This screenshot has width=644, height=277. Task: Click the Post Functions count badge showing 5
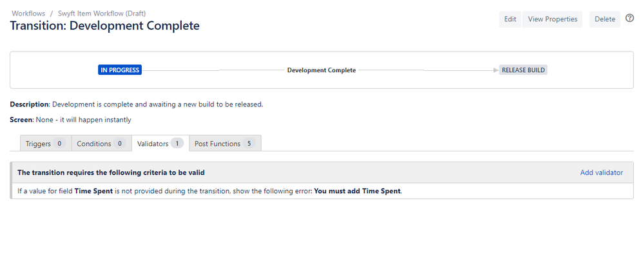249,144
